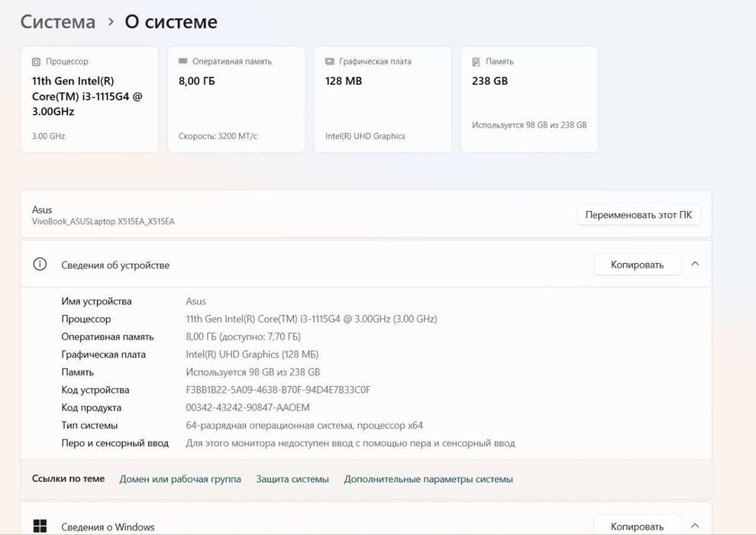Click the 8,00 ГБ (доступно: 7,70 ГБ) value

(x=243, y=337)
